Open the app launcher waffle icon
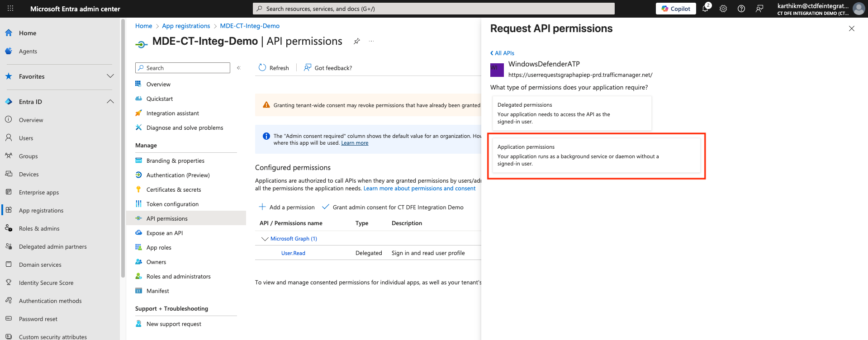Screen dimensions: 868x340 (10, 9)
